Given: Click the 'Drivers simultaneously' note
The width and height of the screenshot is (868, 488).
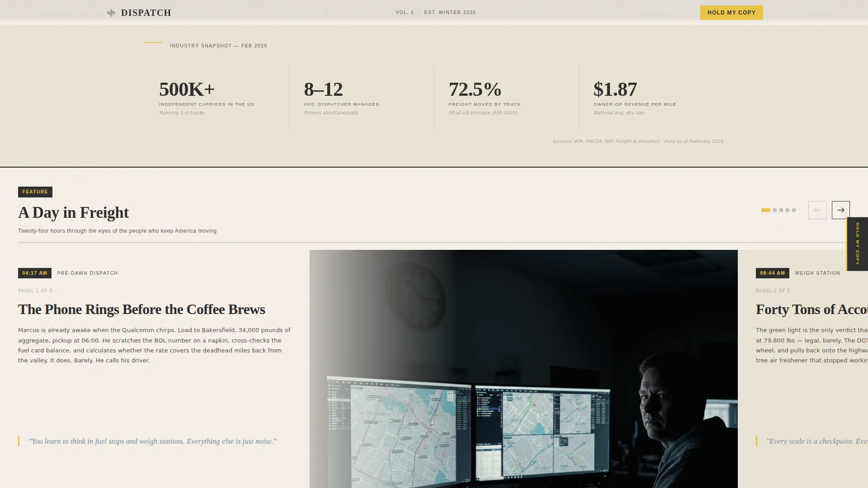Looking at the screenshot, I should [x=331, y=113].
